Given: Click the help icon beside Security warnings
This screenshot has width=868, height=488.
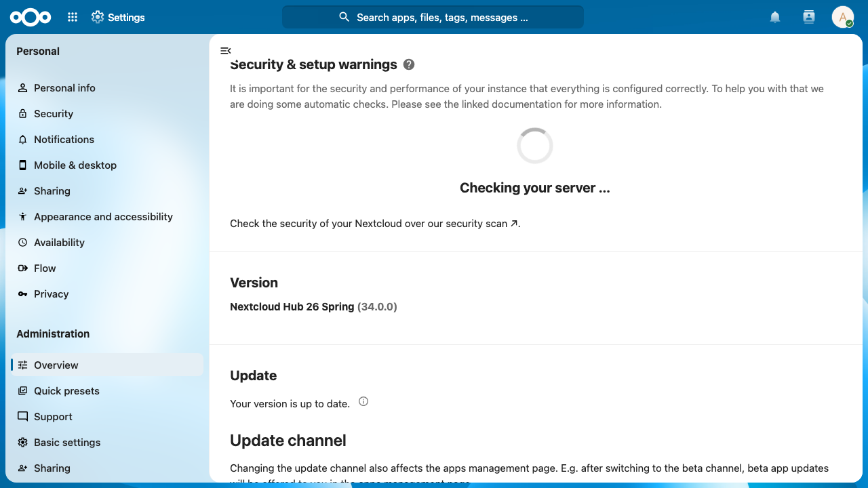Looking at the screenshot, I should pyautogui.click(x=409, y=64).
